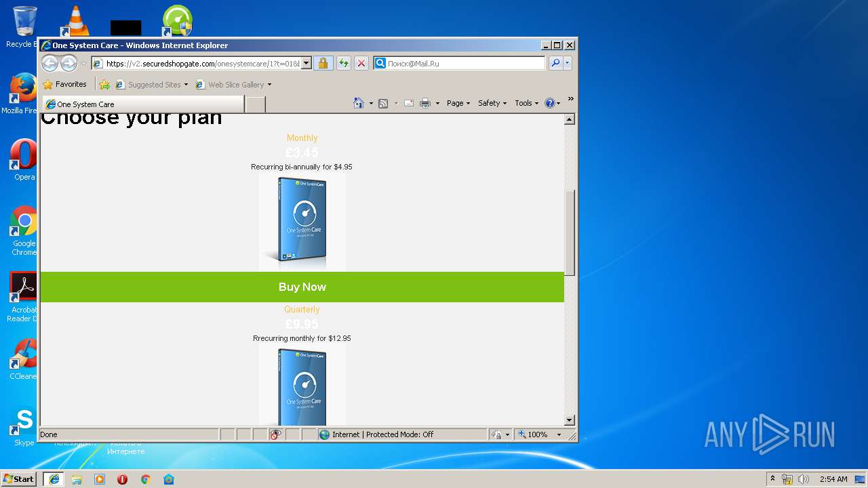Image resolution: width=868 pixels, height=488 pixels.
Task: Open Windows Media Player from the taskbar
Action: tap(100, 479)
